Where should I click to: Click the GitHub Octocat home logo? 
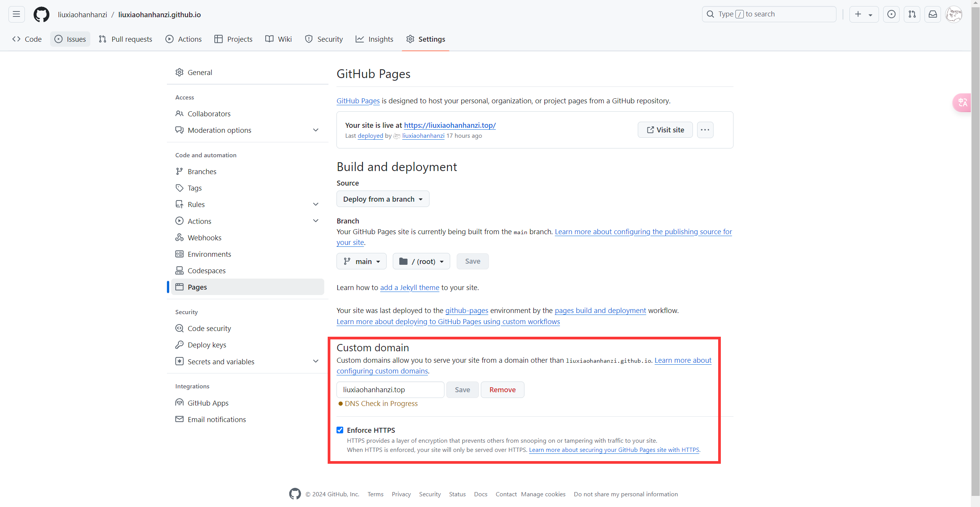[41, 15]
